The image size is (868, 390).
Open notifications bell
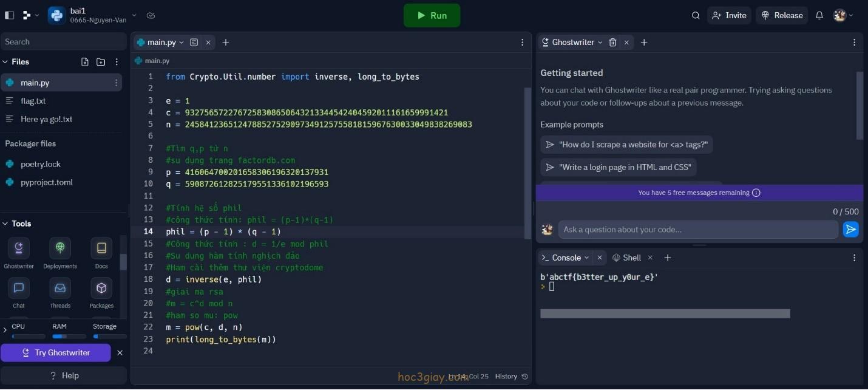[819, 16]
